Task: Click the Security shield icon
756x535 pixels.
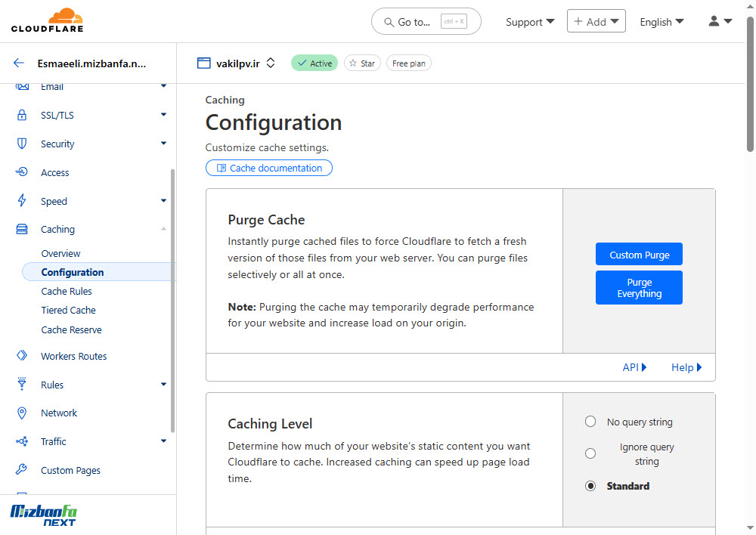Action: coord(22,144)
